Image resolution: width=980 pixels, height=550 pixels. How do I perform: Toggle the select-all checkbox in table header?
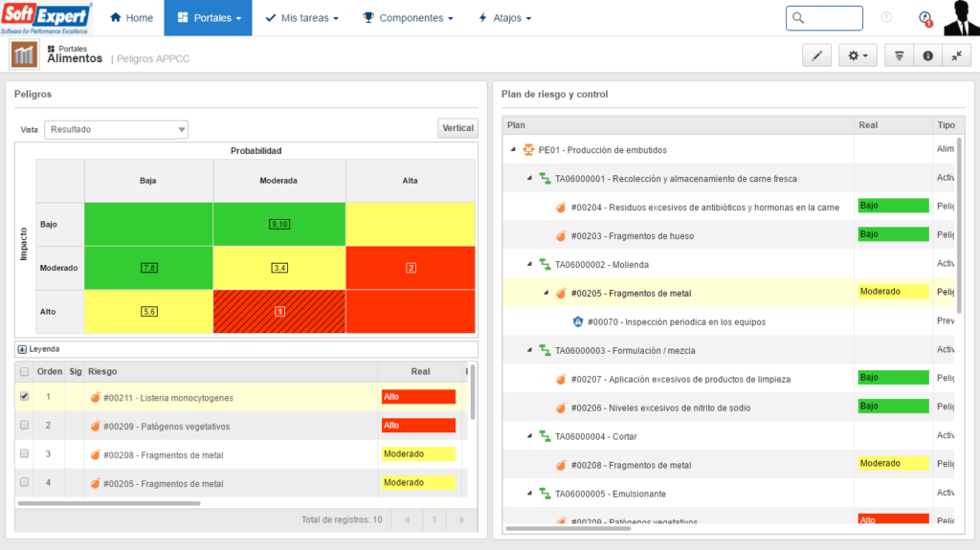[24, 371]
